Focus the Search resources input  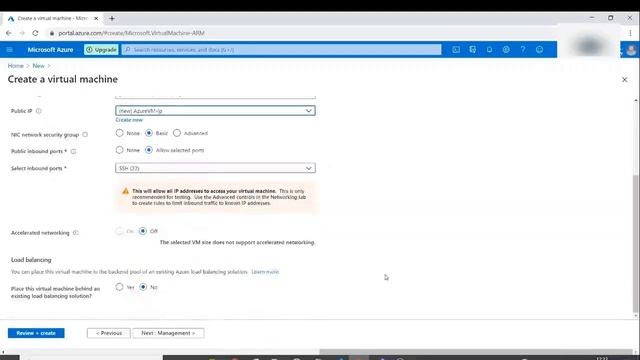[281, 50]
